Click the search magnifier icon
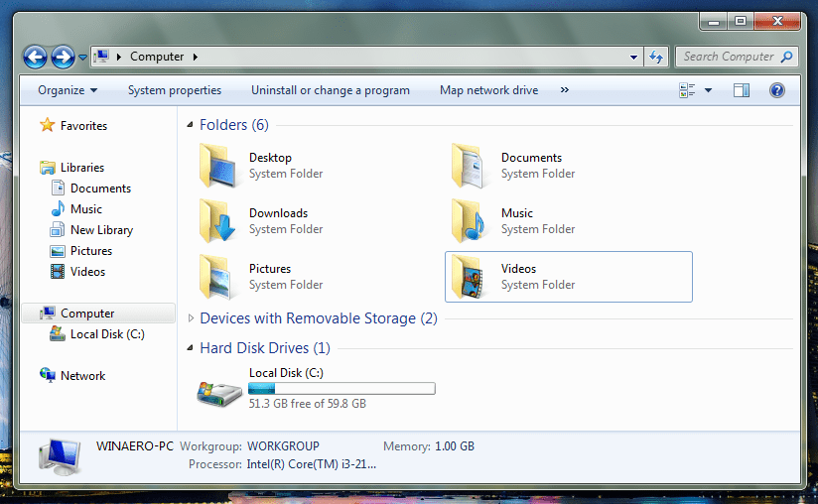818x504 pixels. tap(786, 57)
